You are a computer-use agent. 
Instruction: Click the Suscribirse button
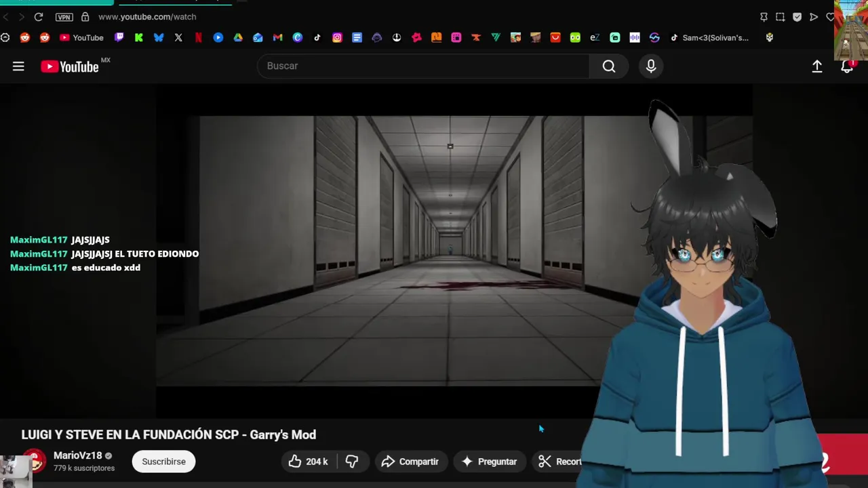163,462
